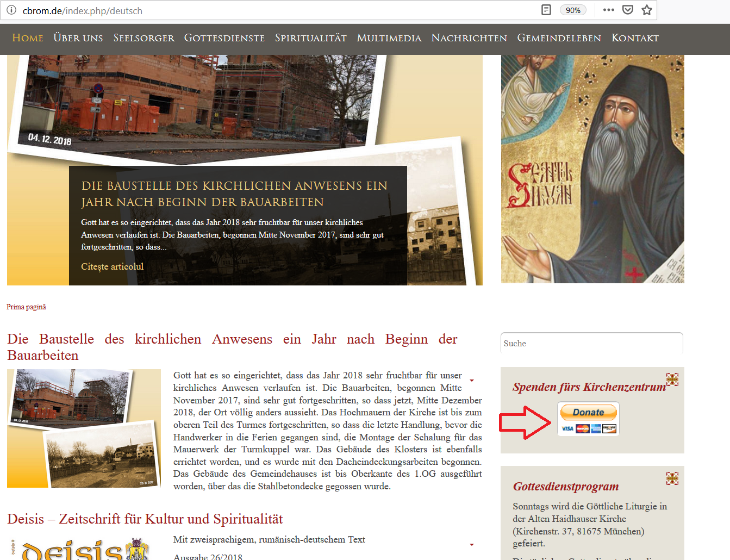Viewport: 730px width, 560px height.
Task: Bookmark this page with the star icon
Action: 646,10
